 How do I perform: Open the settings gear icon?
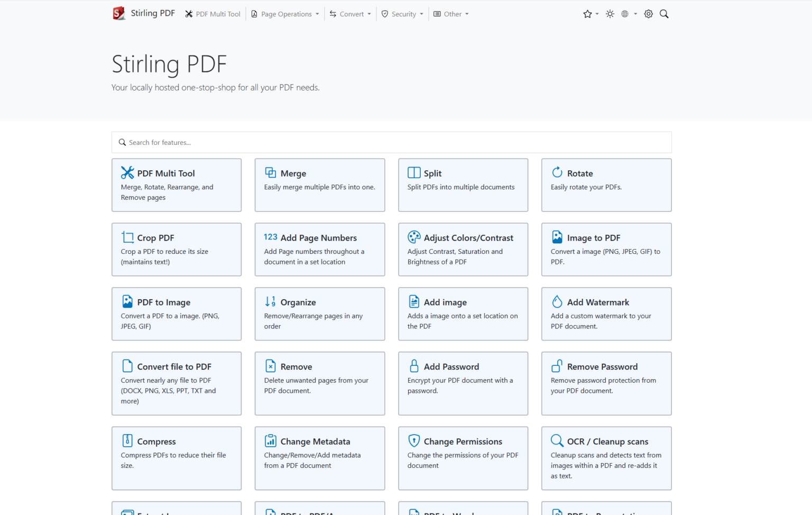pos(648,14)
